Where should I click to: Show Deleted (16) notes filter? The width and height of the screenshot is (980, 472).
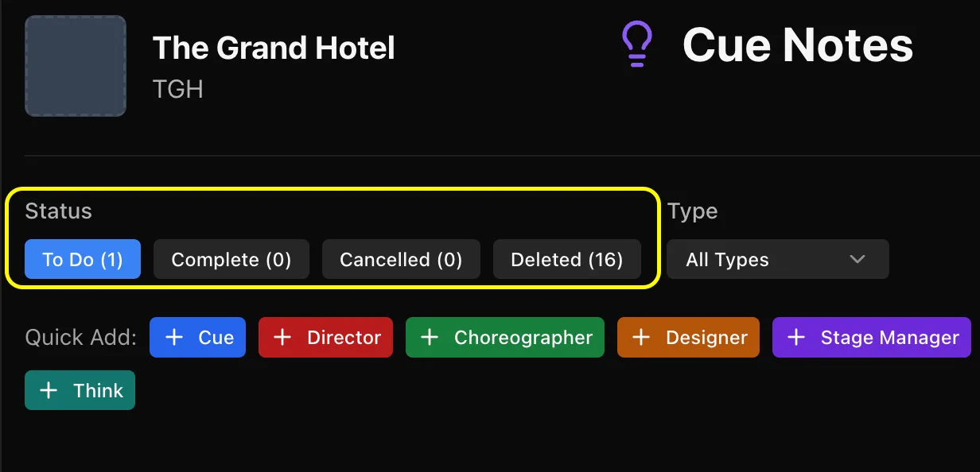[x=567, y=259]
